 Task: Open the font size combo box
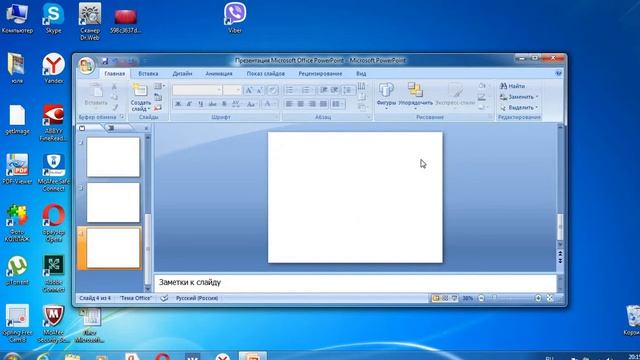pos(233,90)
